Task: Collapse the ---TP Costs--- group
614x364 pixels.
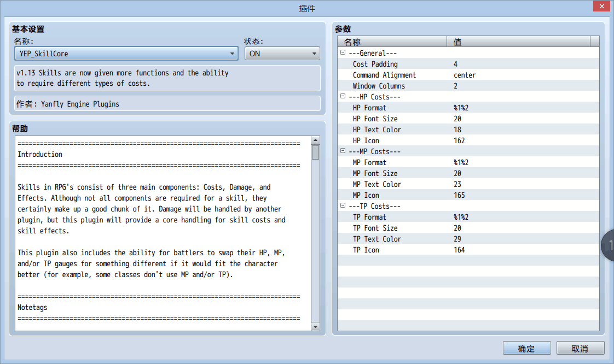Action: coord(343,206)
